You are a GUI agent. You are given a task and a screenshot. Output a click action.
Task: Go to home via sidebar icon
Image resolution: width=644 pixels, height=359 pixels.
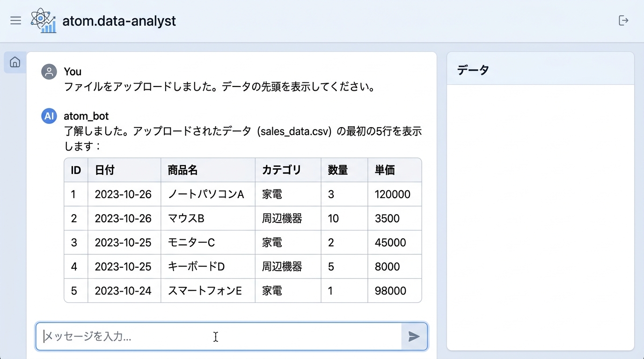tap(15, 62)
